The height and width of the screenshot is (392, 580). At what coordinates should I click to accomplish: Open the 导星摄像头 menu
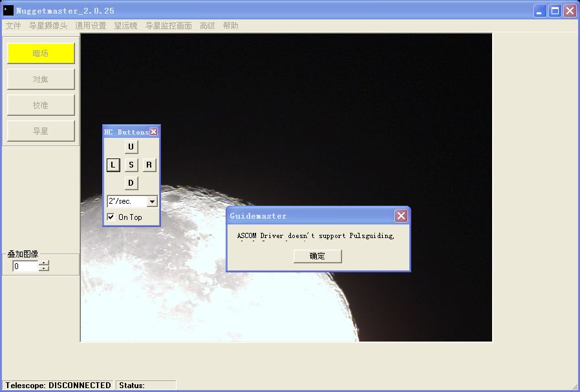pyautogui.click(x=48, y=25)
